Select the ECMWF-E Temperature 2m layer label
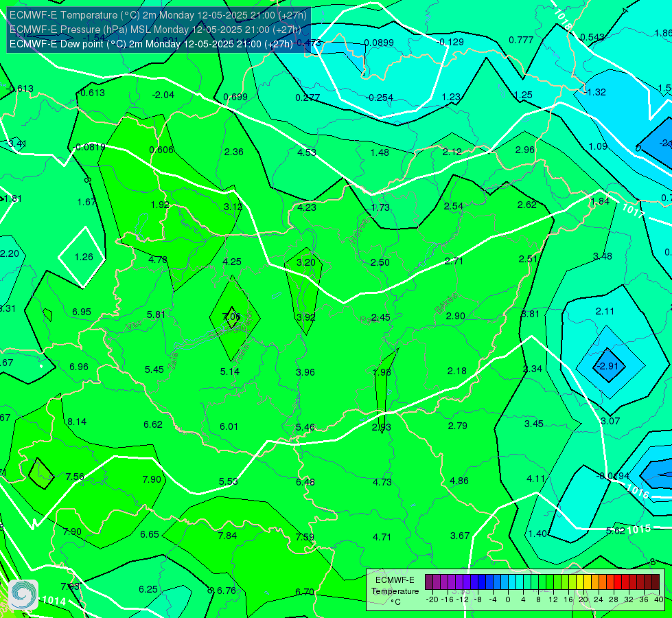The width and height of the screenshot is (672, 618). pyautogui.click(x=158, y=15)
